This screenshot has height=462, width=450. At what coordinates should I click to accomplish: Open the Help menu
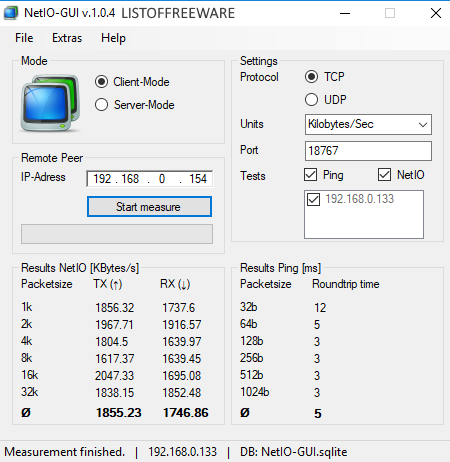coord(113,38)
